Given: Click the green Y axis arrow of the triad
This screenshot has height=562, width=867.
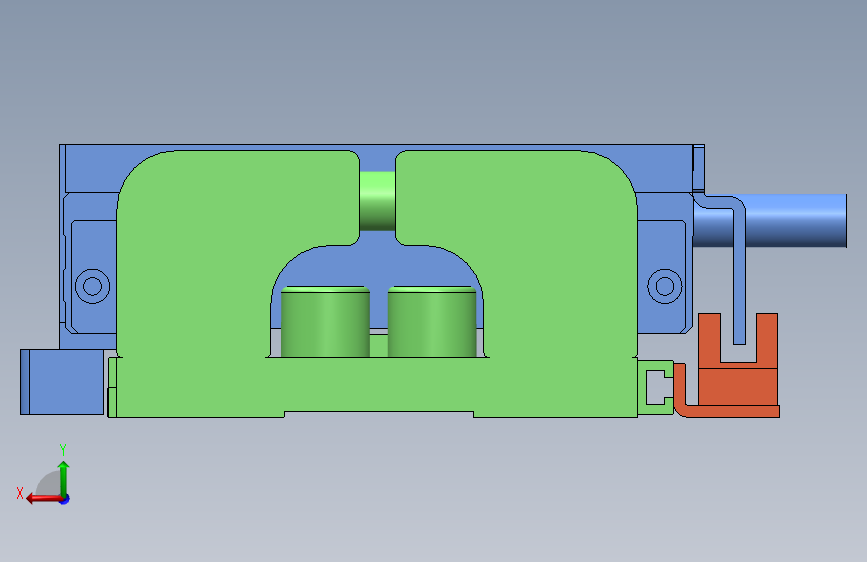Looking at the screenshot, I should coord(64,479).
